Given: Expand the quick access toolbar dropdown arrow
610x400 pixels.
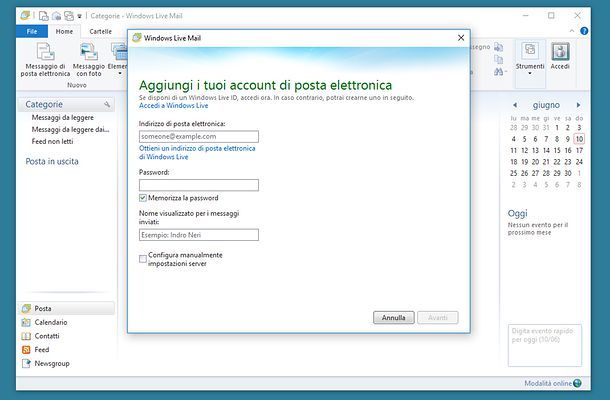Looking at the screenshot, I should click(x=79, y=16).
